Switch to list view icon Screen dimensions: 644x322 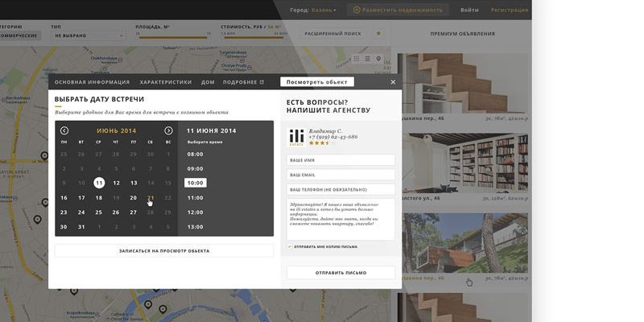click(x=367, y=59)
